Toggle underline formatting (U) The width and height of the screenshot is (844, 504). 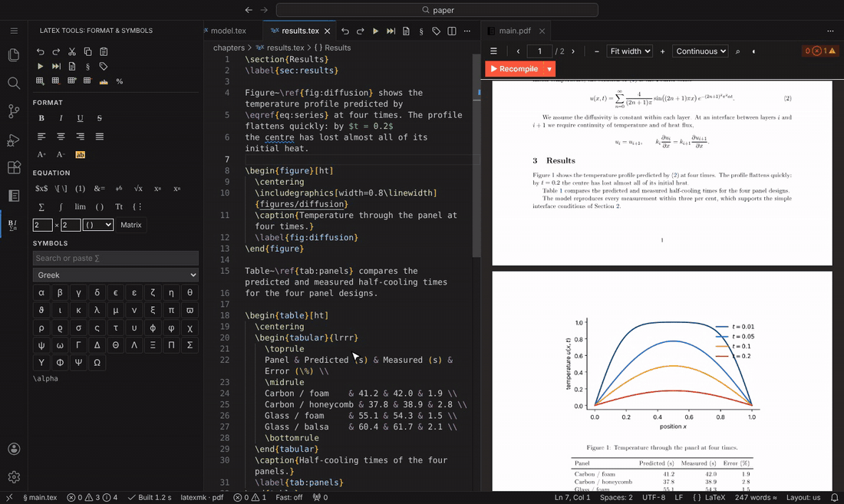(81, 118)
